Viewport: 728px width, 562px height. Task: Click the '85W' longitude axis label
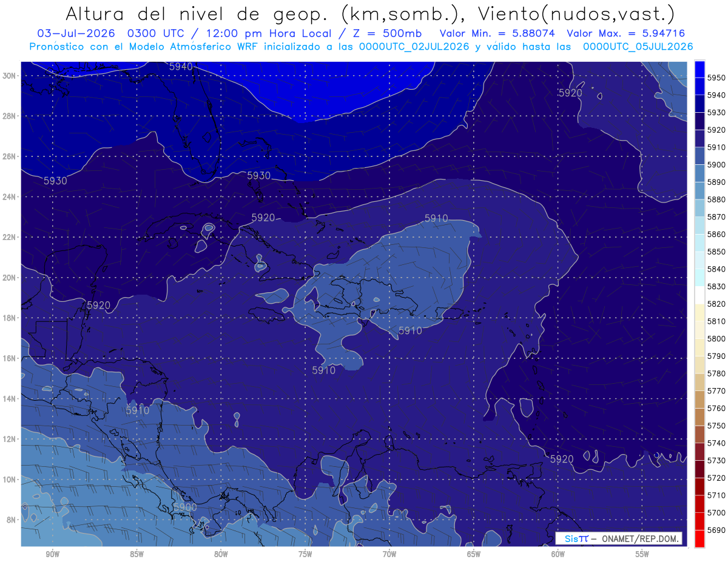(x=136, y=554)
